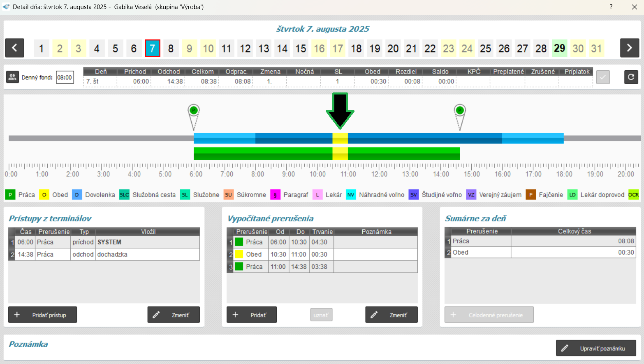The width and height of the screenshot is (644, 364).
Task: Click Pridať prístup button
Action: click(43, 315)
